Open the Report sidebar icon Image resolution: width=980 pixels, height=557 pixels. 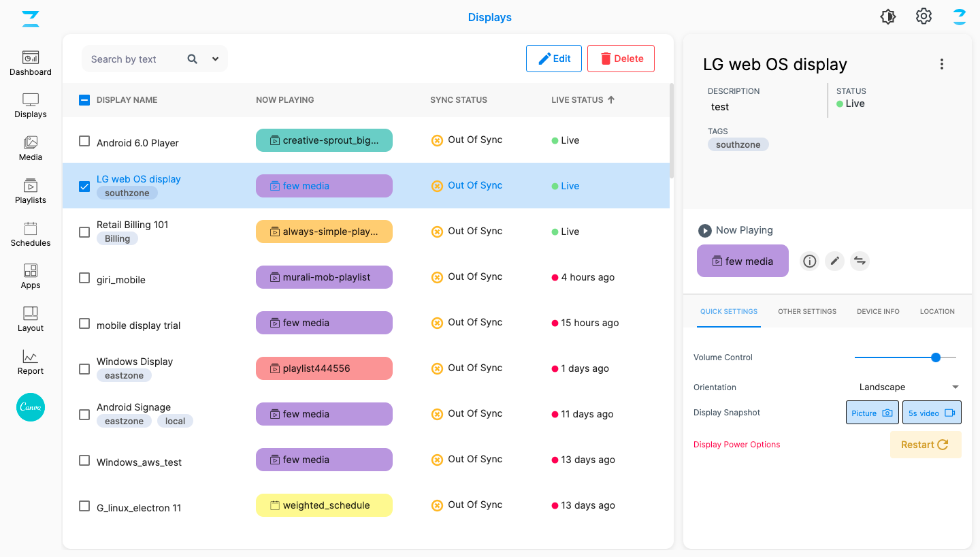[x=31, y=362]
